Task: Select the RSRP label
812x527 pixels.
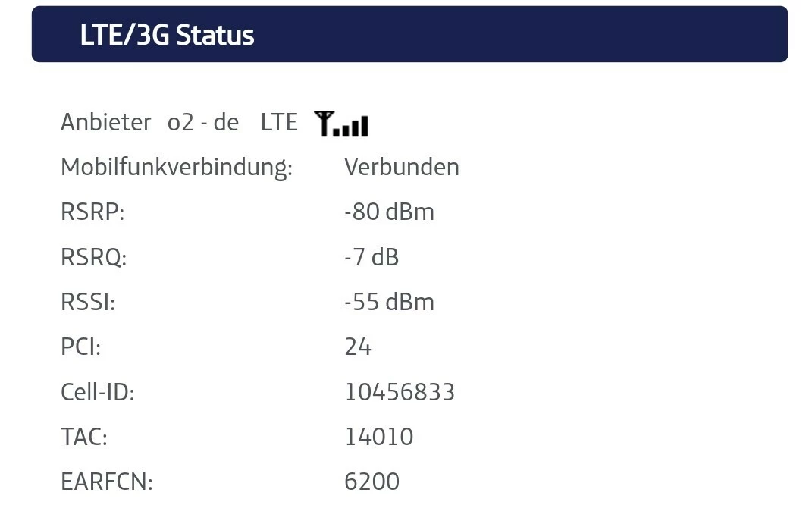Action: pos(92,212)
